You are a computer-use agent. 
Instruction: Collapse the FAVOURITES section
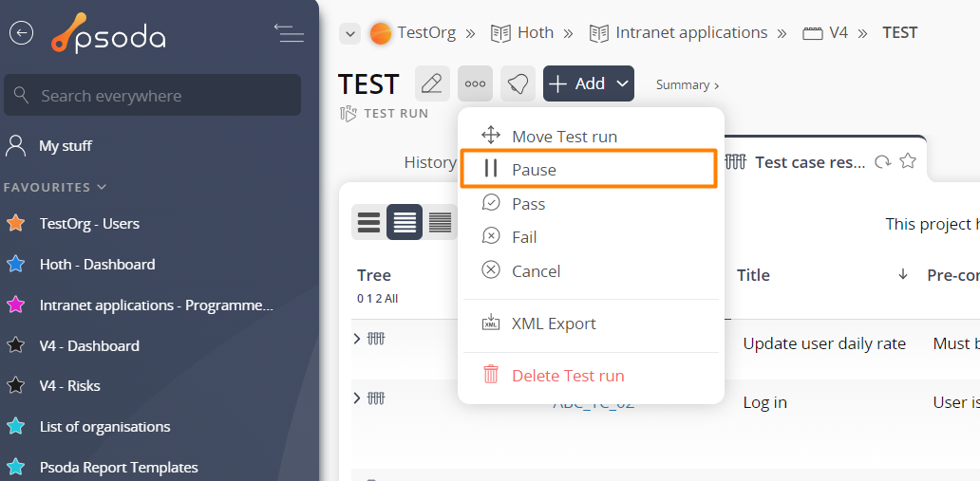(x=55, y=187)
